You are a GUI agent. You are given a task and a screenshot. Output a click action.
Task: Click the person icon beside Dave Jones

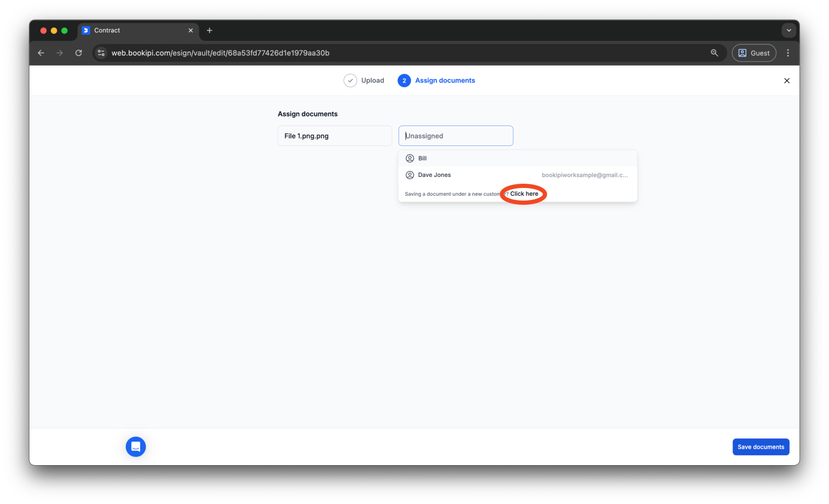[x=410, y=175]
